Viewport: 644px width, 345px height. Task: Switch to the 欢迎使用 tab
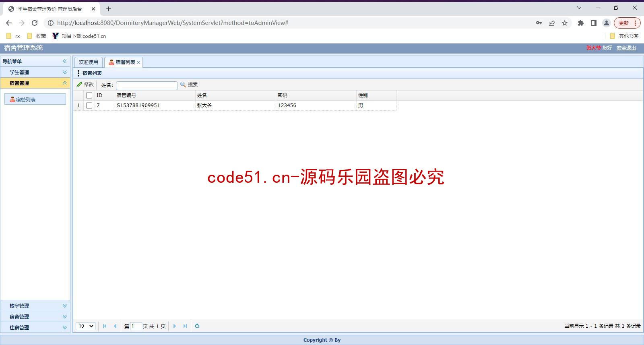click(89, 62)
